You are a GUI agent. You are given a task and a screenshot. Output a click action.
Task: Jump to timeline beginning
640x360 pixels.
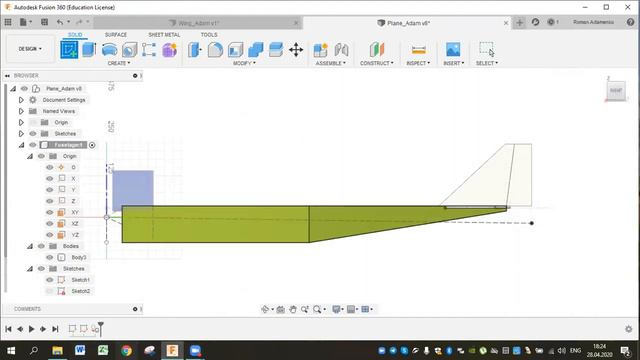coord(8,329)
